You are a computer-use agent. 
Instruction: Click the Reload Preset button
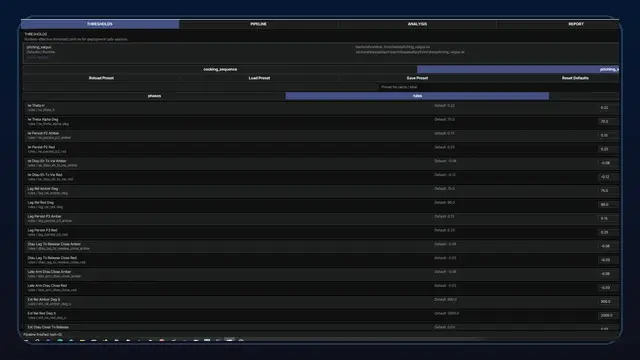101,78
